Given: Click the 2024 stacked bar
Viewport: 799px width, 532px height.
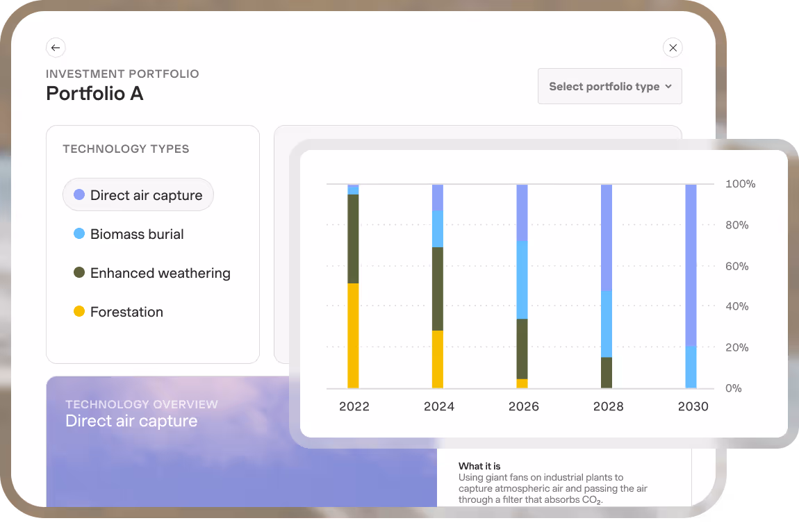Looking at the screenshot, I should 438,286.
